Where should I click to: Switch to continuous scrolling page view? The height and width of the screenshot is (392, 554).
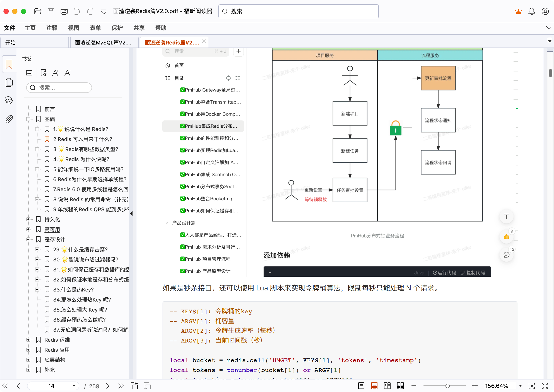tap(374, 385)
